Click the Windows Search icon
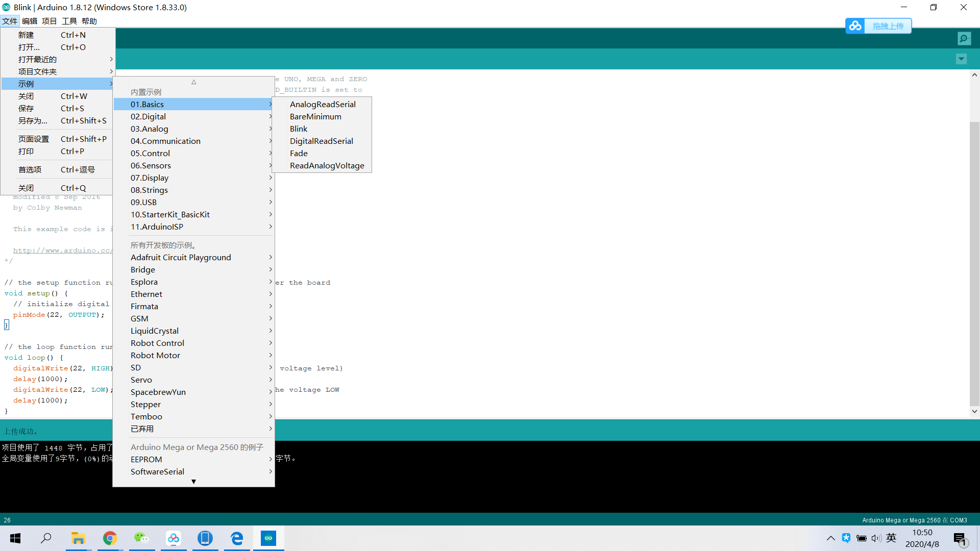The width and height of the screenshot is (980, 551). (46, 538)
